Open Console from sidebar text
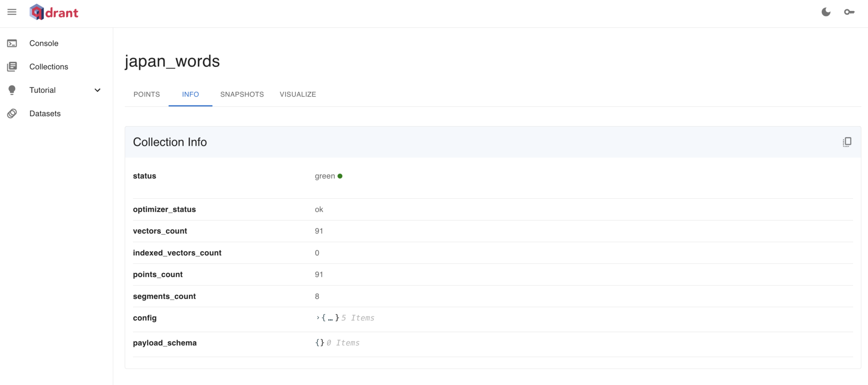Screen dimensions: 868x385 click(44, 43)
